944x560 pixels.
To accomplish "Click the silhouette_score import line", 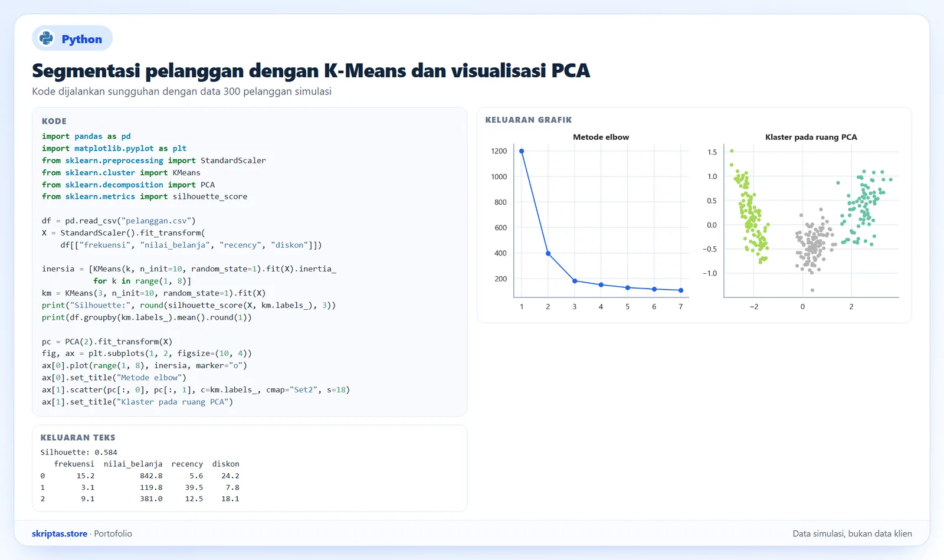I will pyautogui.click(x=145, y=197).
